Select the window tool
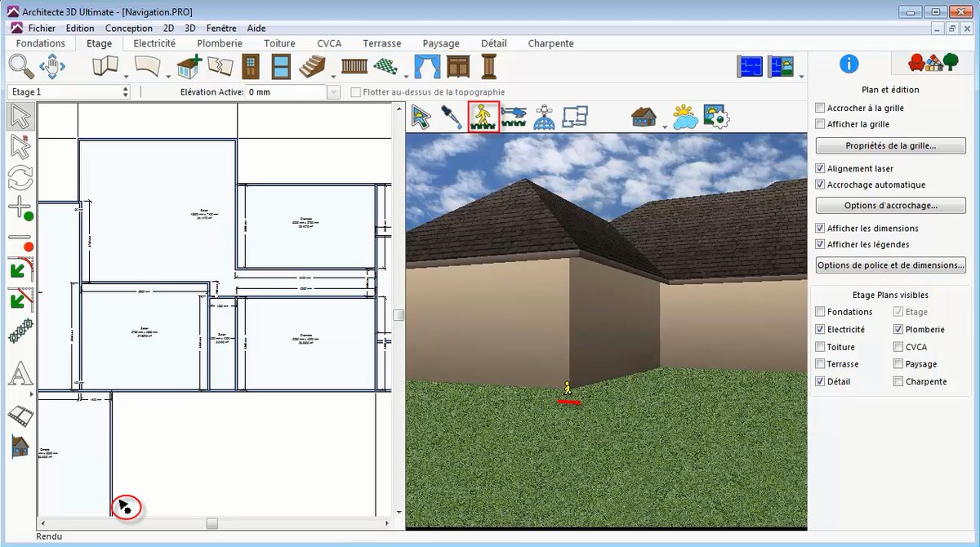The image size is (980, 547). [x=281, y=66]
